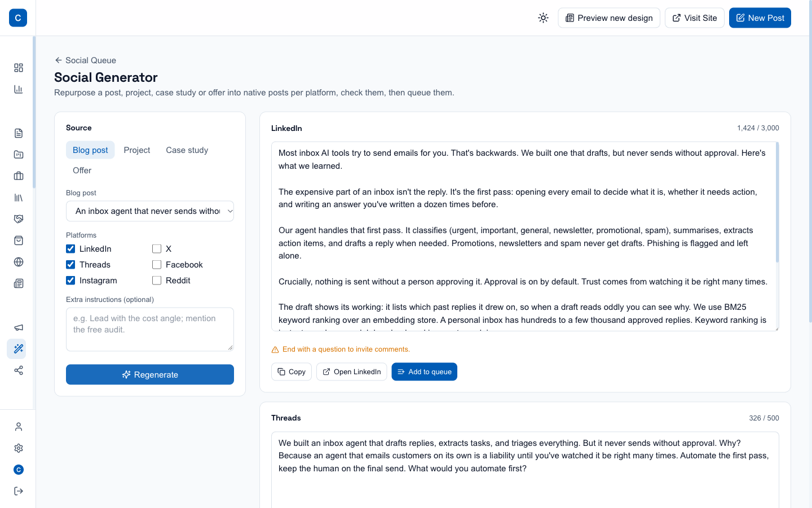Click inside the Threads post text area

pyautogui.click(x=525, y=470)
